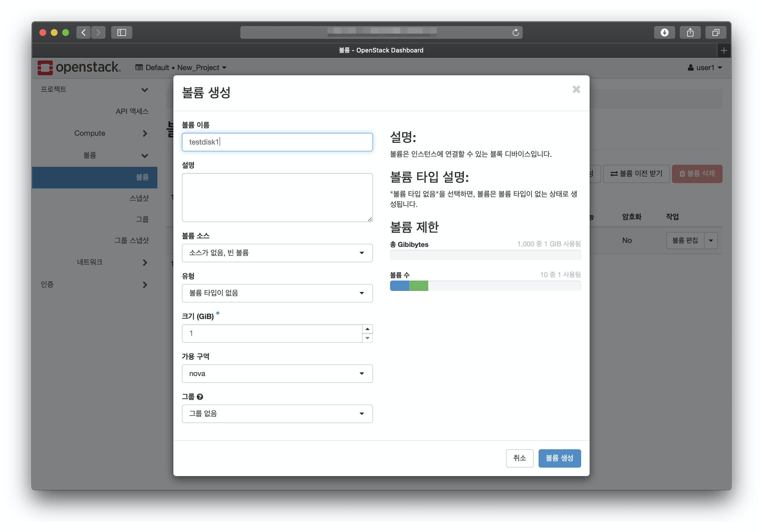
Task: Open the 유형 volume type dropdown
Action: click(x=277, y=293)
